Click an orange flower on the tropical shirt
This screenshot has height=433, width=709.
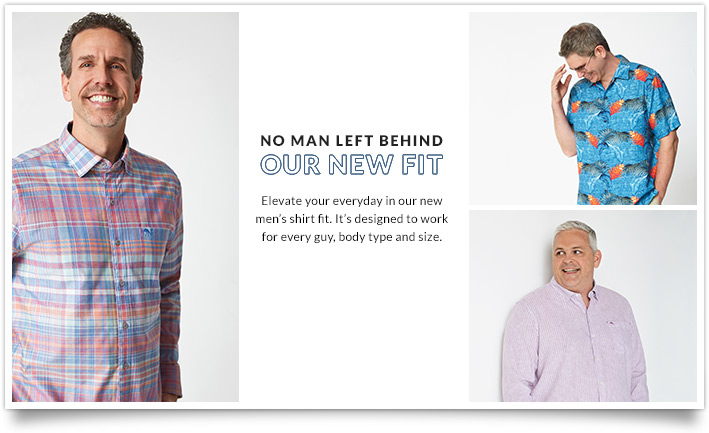[x=616, y=108]
